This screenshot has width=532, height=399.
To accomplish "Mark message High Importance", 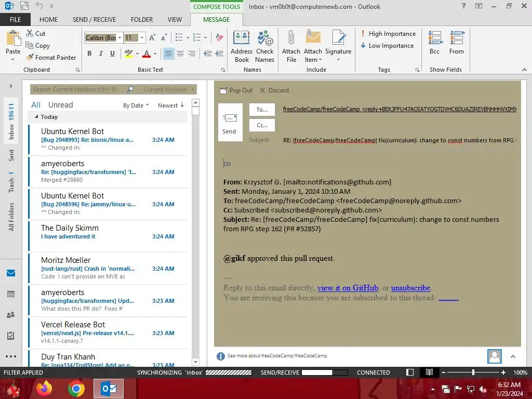I will pyautogui.click(x=388, y=34).
